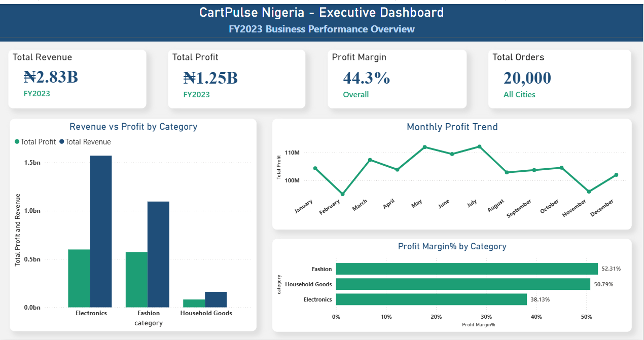Click the 1.5bn y-axis label

tap(32, 163)
